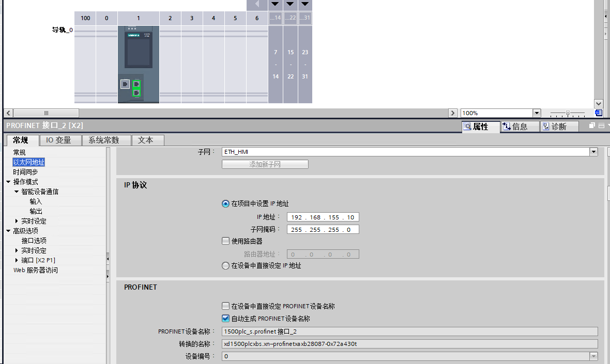Select 在项目中设置 IP 地址 radio button
610x364 pixels.
[x=225, y=204]
